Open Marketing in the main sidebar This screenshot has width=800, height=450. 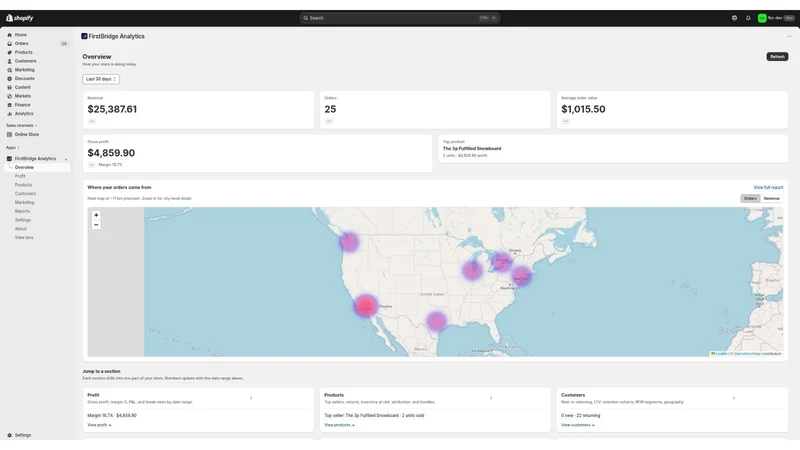click(24, 70)
